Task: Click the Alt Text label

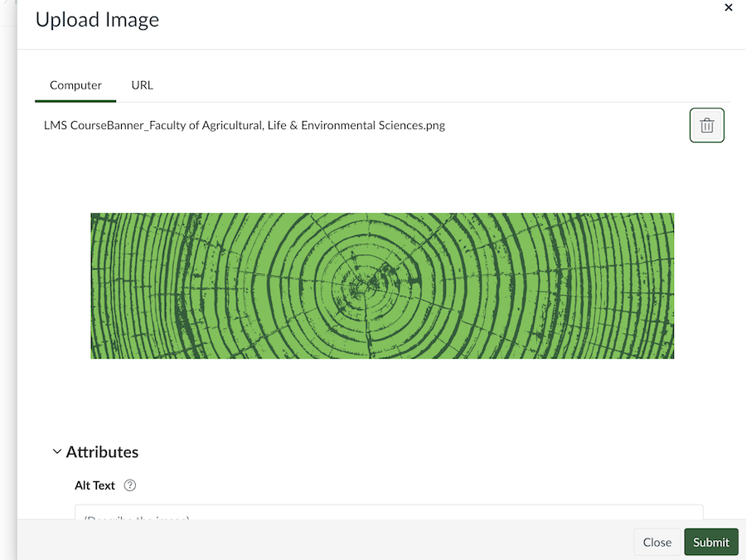Action: [x=94, y=485]
